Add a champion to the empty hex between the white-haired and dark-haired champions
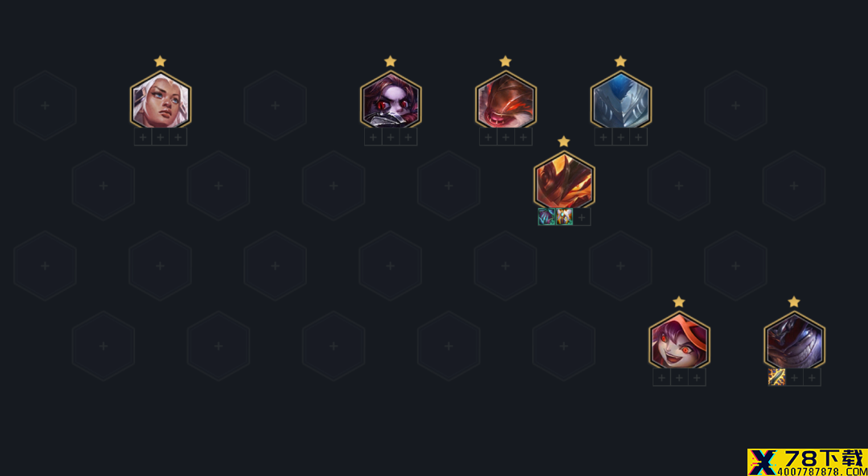 click(x=275, y=105)
